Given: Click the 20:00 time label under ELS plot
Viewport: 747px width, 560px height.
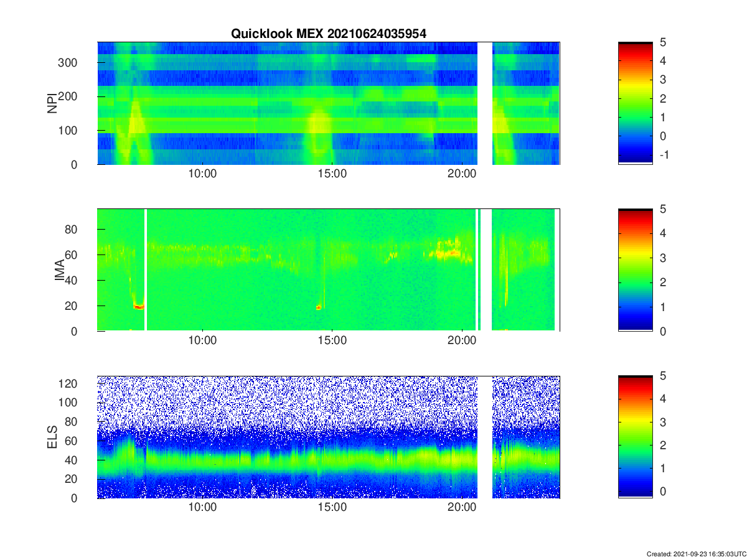Looking at the screenshot, I should 462,507.
